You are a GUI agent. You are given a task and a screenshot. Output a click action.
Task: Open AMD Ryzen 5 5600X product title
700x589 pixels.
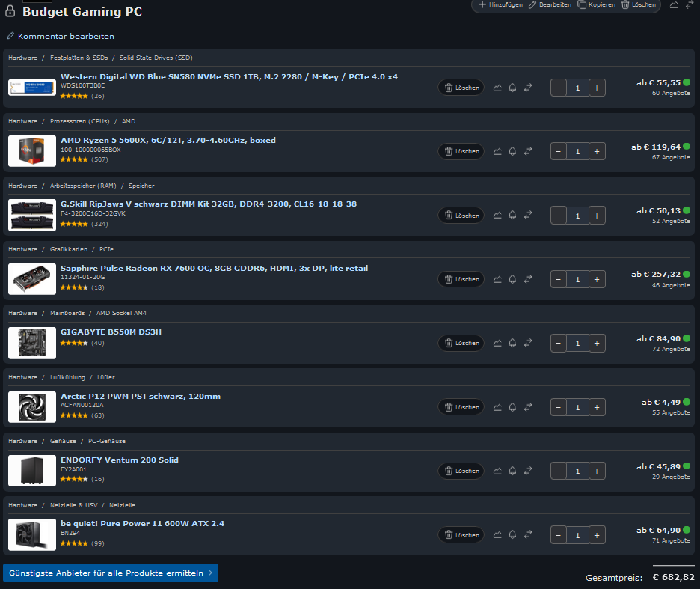pyautogui.click(x=168, y=140)
